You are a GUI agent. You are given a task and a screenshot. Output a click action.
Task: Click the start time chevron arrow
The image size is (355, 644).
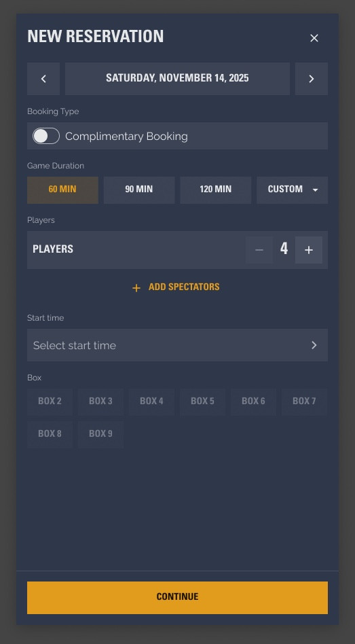(314, 345)
